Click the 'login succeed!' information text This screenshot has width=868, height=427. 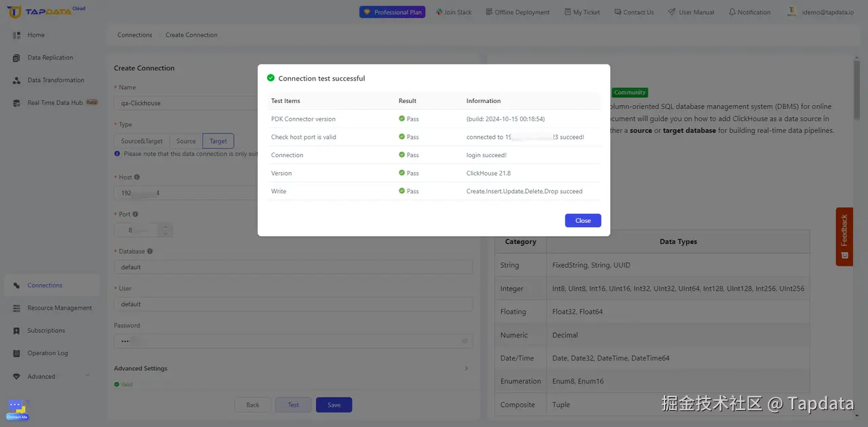(x=486, y=155)
